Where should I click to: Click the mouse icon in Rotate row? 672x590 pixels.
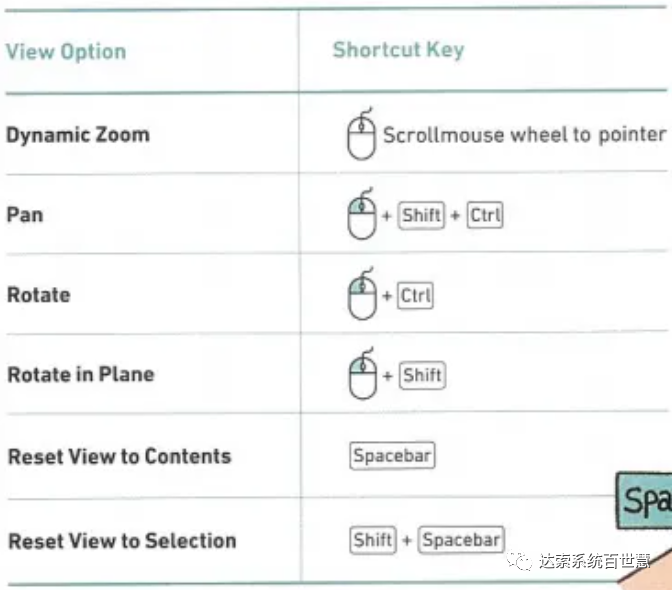363,294
